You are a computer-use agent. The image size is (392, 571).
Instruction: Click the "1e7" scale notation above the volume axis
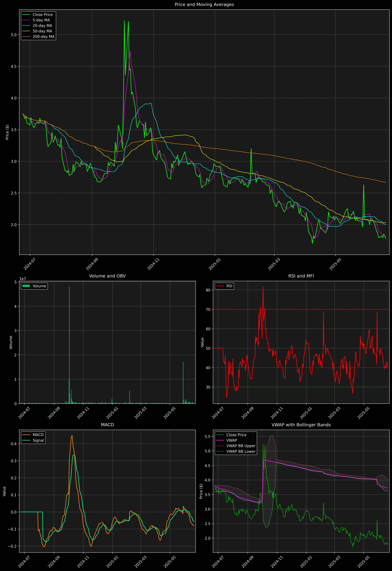click(x=23, y=279)
